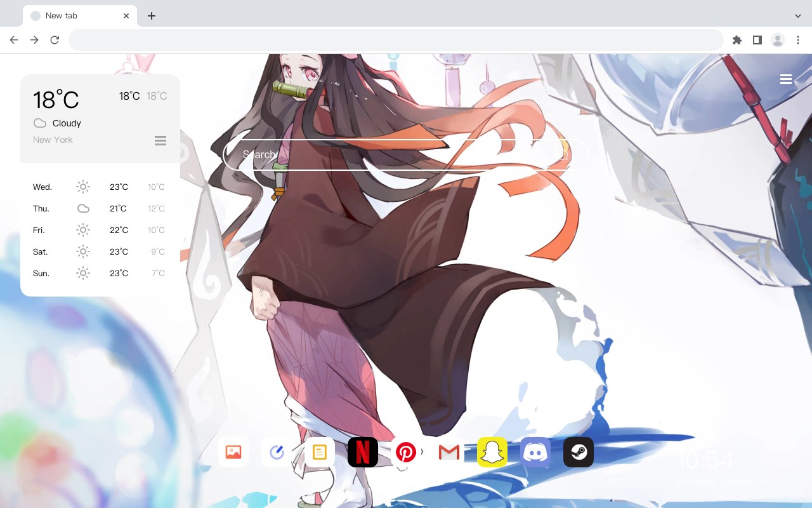Image resolution: width=812 pixels, height=508 pixels.
Task: Click the 21°C high for Thursday
Action: click(118, 208)
